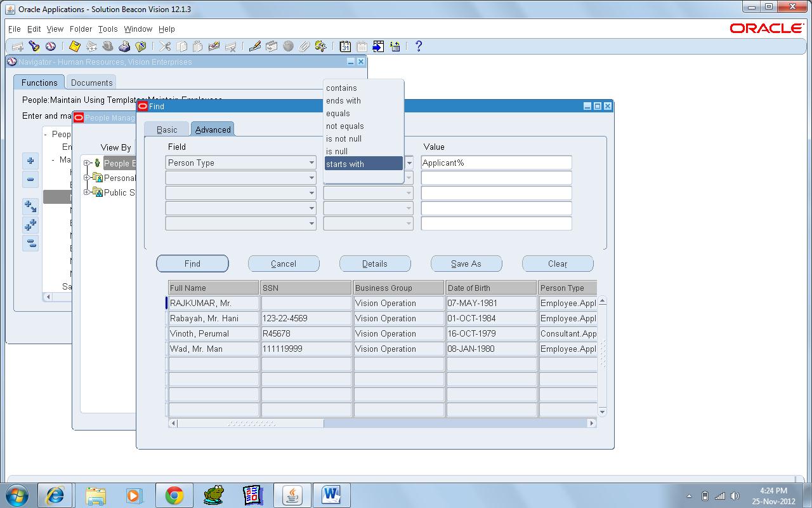
Task: Select the Copy icon on the toolbar
Action: 182,46
